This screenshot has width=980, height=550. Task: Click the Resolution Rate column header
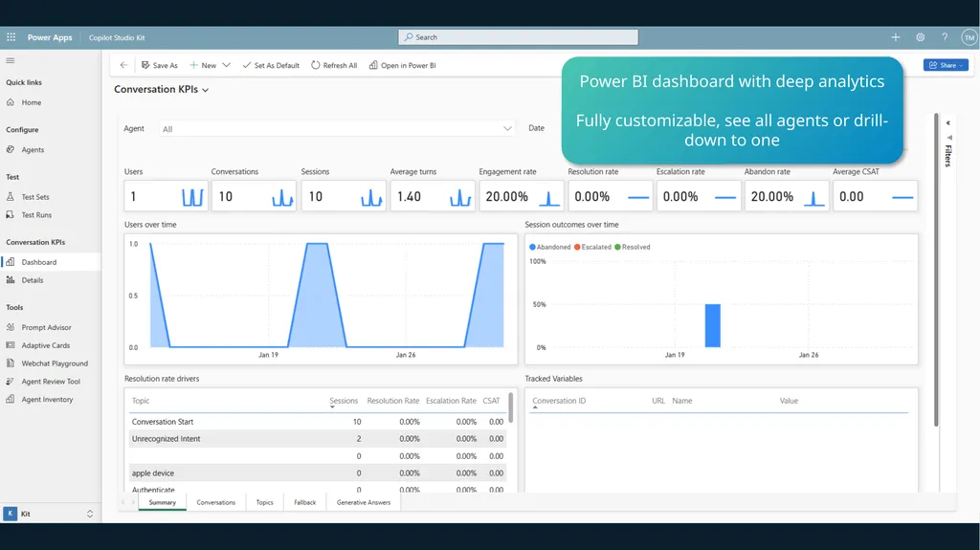coord(393,401)
